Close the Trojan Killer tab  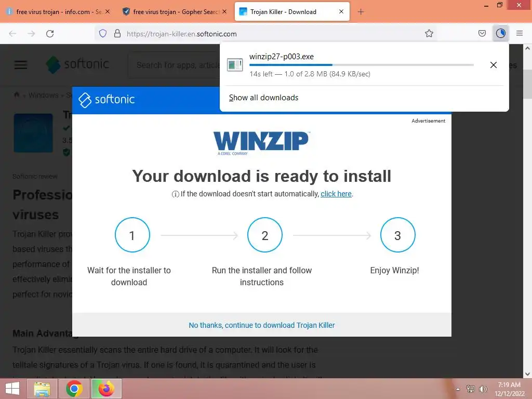click(x=341, y=11)
